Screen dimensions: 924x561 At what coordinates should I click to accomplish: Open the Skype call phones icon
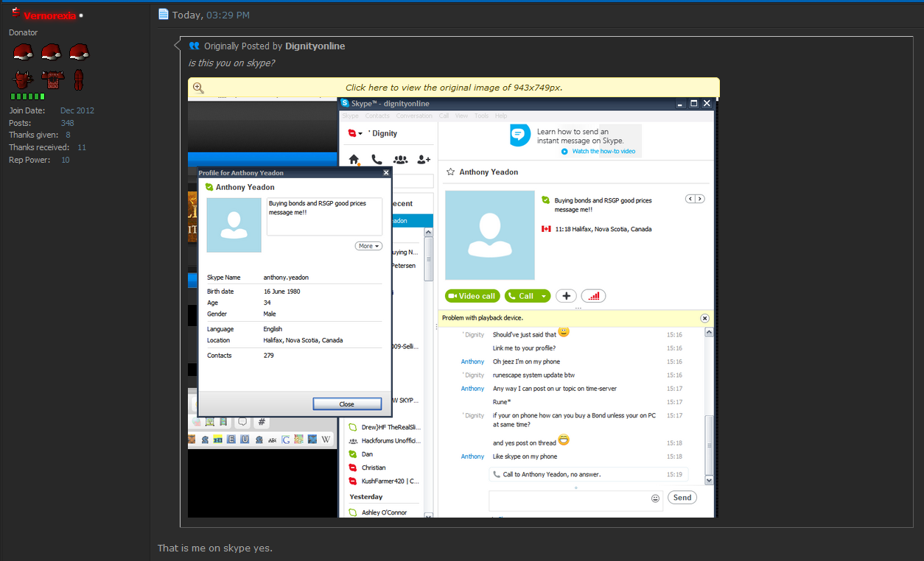(x=377, y=159)
